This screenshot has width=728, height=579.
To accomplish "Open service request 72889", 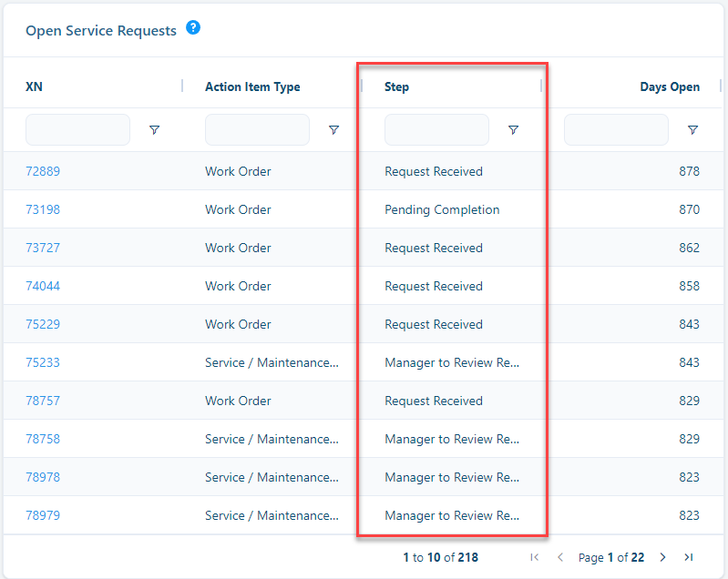I will point(43,171).
